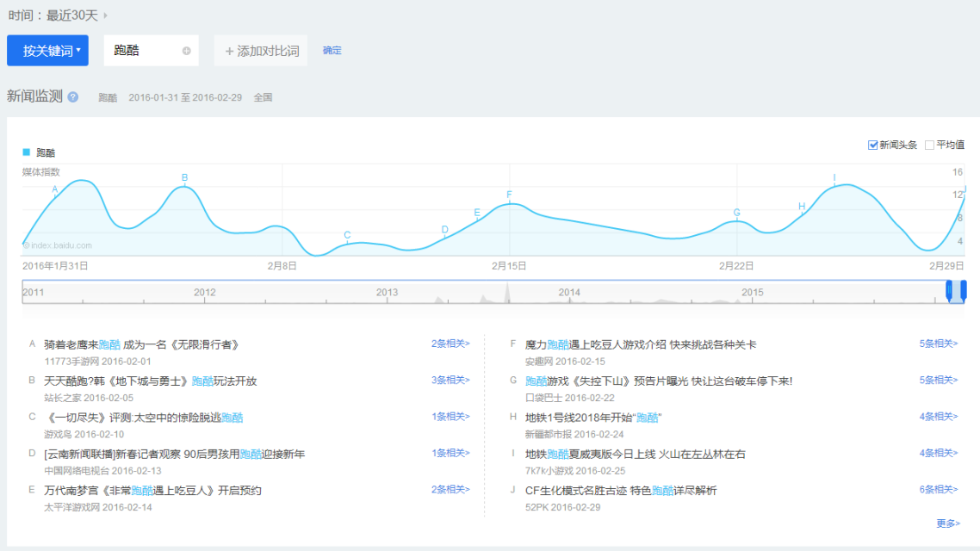This screenshot has height=551, width=980.
Task: Select marker B on the chart curve
Action: click(184, 177)
